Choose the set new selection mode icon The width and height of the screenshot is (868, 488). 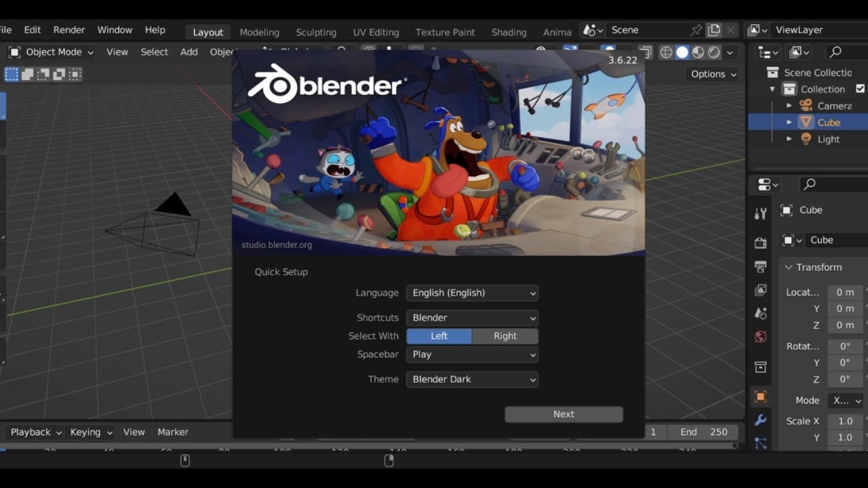pyautogui.click(x=12, y=74)
